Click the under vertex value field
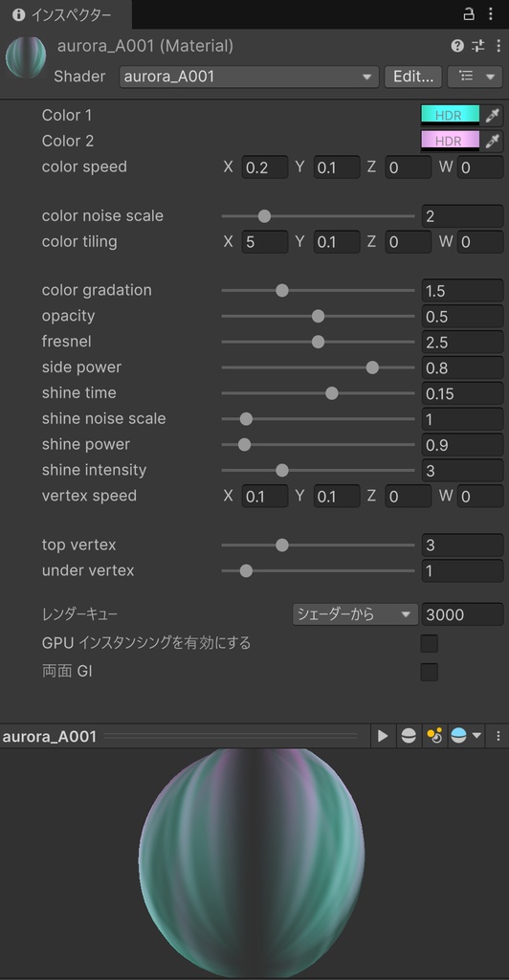 (x=462, y=570)
